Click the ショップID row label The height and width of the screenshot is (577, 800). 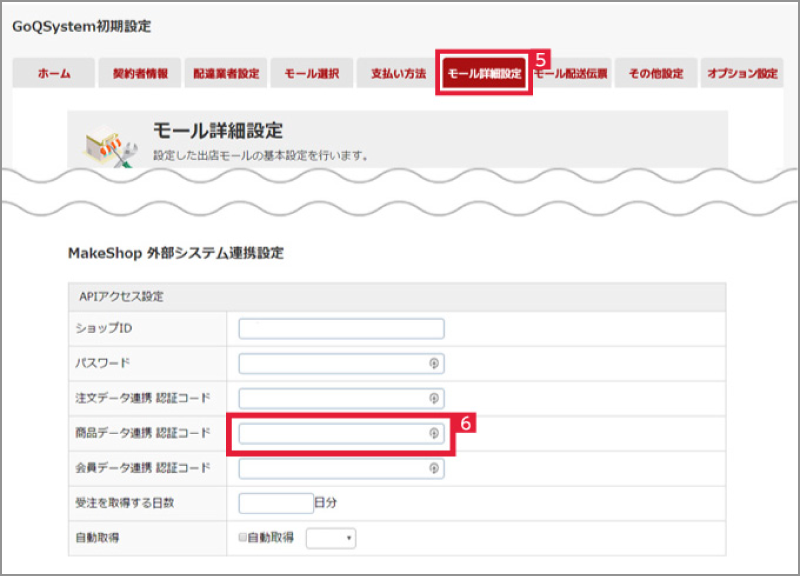(104, 328)
